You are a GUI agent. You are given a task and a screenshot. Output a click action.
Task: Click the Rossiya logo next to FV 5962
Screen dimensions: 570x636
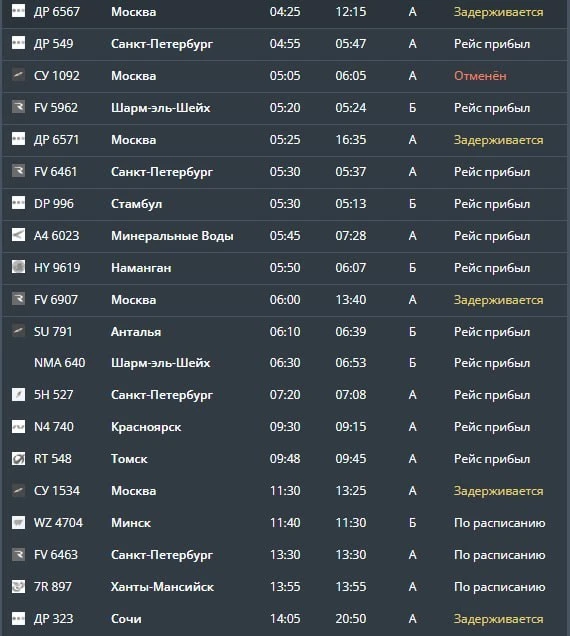tap(18, 107)
